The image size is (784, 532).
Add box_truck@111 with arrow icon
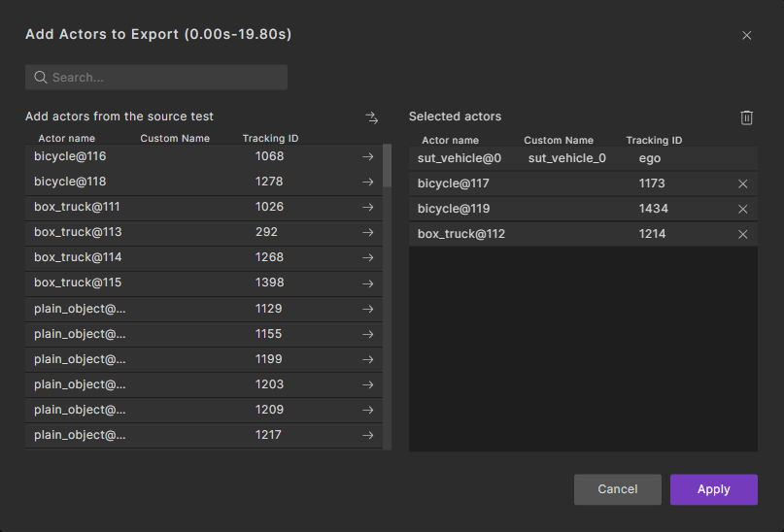click(368, 207)
